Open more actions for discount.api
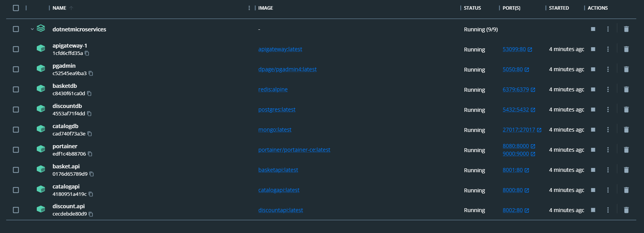 coord(608,210)
